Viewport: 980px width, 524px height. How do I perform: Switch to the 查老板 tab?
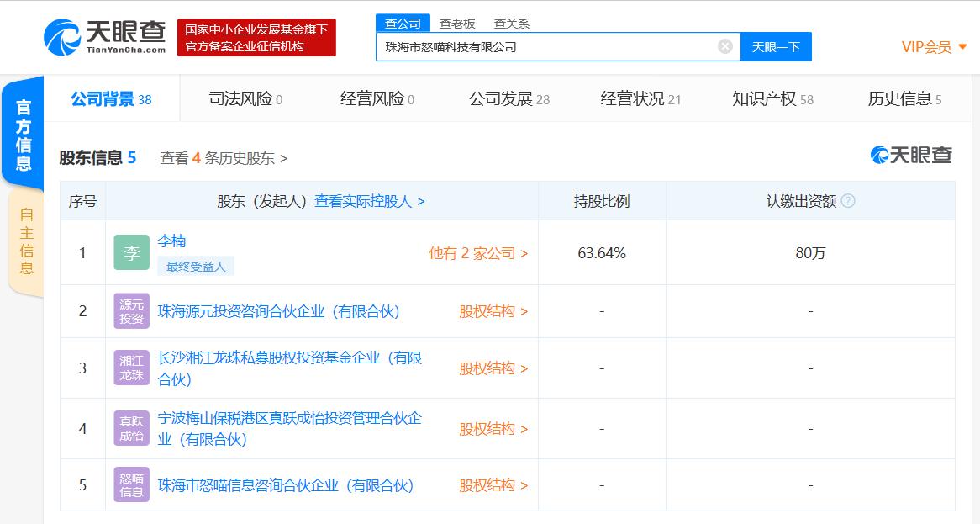[x=458, y=23]
